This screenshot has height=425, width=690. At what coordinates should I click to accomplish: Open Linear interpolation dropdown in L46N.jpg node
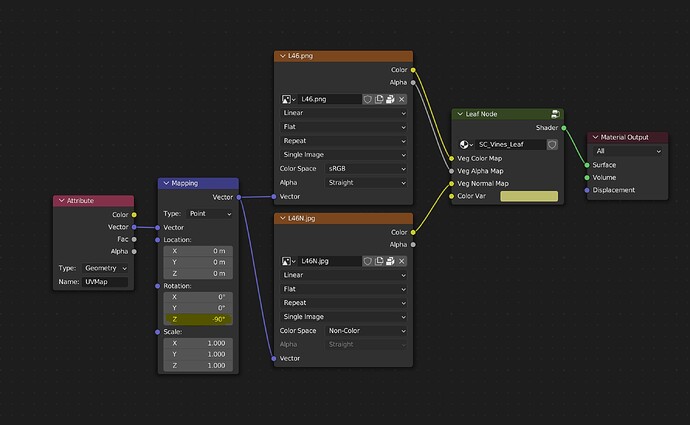pyautogui.click(x=344, y=275)
